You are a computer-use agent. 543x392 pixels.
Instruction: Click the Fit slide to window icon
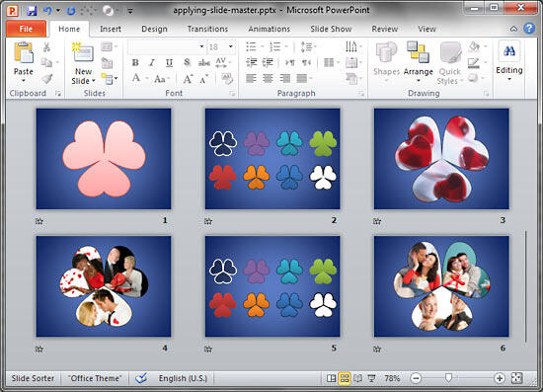click(516, 378)
